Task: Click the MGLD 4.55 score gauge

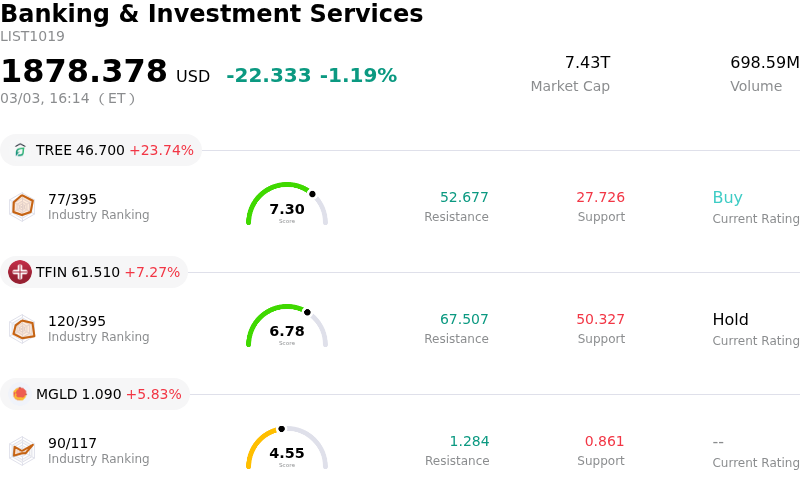Action: pos(287,449)
